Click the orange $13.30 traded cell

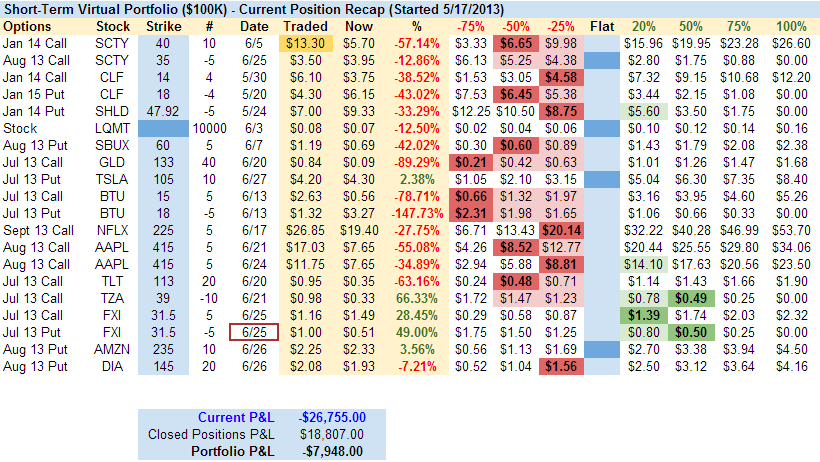[x=303, y=43]
